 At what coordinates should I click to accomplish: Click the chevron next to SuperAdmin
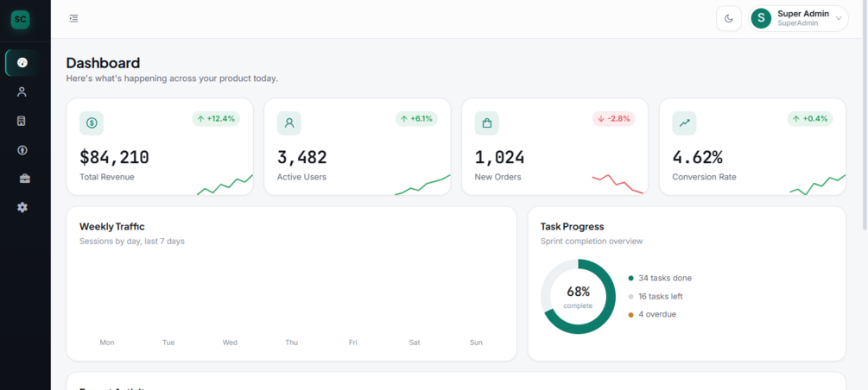click(838, 19)
